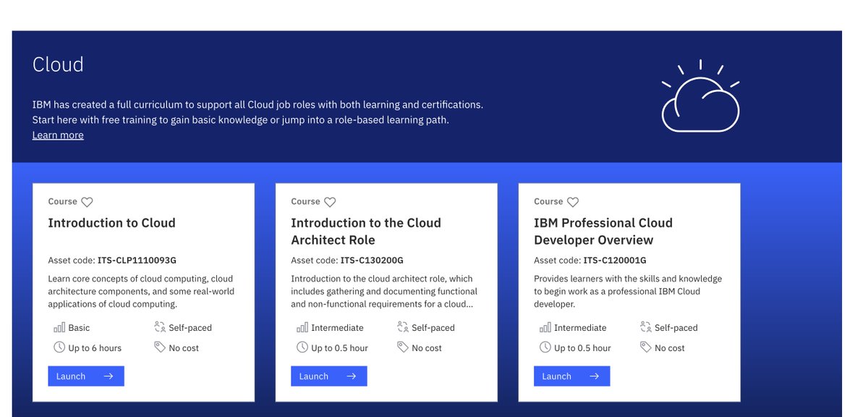868x417 pixels.
Task: Click the Basic level label
Action: (80, 328)
